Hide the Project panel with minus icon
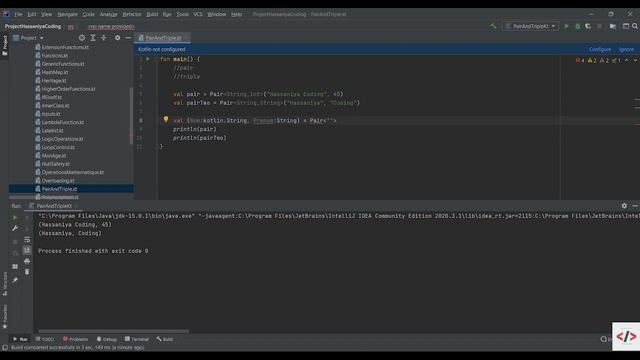 (128, 38)
